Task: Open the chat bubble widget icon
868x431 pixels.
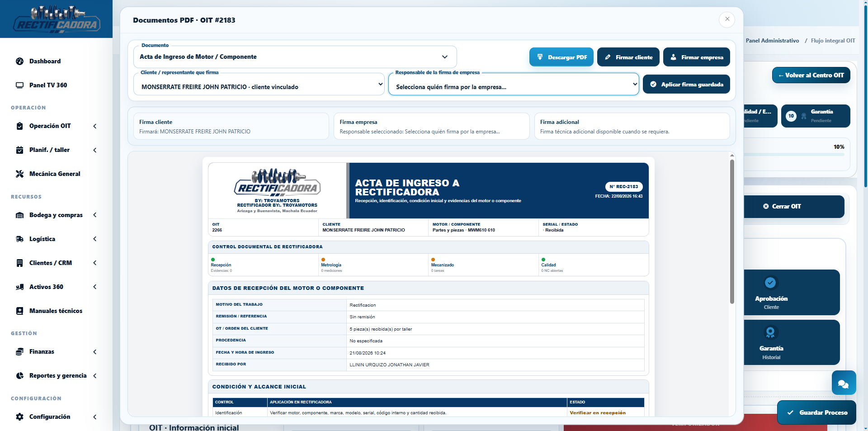Action: (x=844, y=383)
